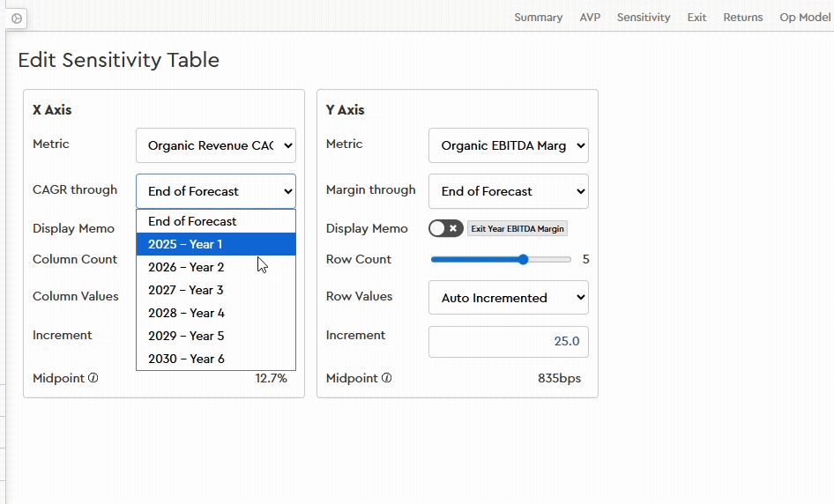
Task: Click the circular icon in top-left corner
Action: pyautogui.click(x=17, y=19)
